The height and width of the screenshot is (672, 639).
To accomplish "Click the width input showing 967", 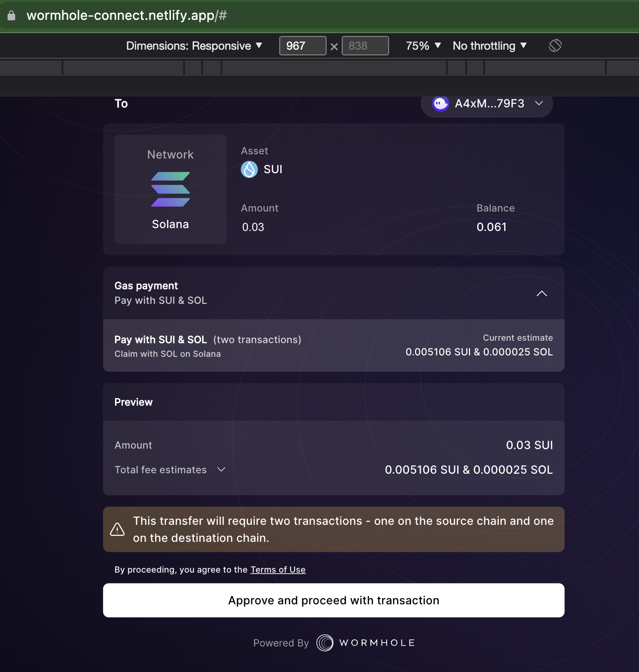I will point(302,45).
